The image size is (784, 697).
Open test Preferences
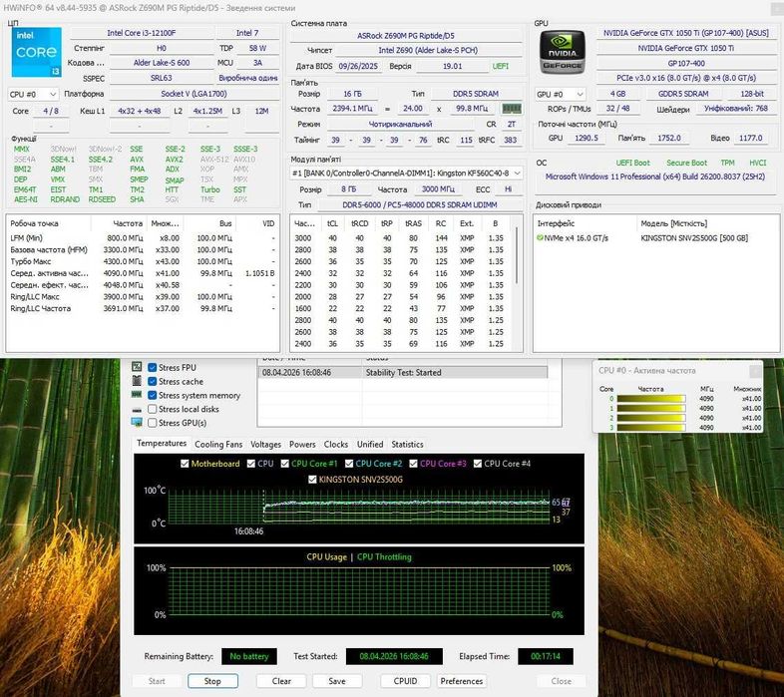462,681
